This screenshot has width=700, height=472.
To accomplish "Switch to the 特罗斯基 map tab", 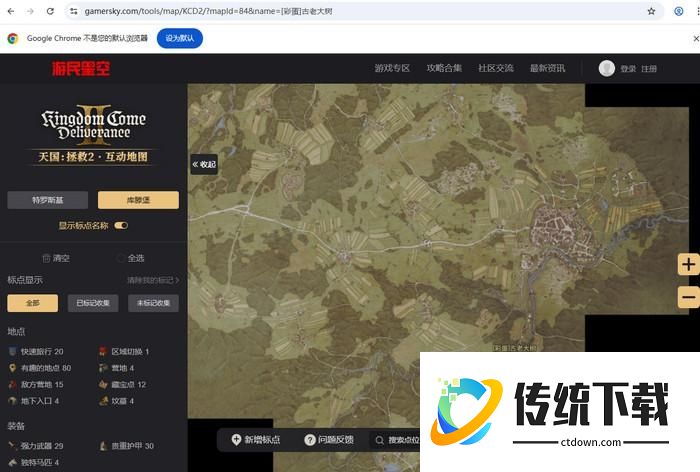I will coord(47,200).
